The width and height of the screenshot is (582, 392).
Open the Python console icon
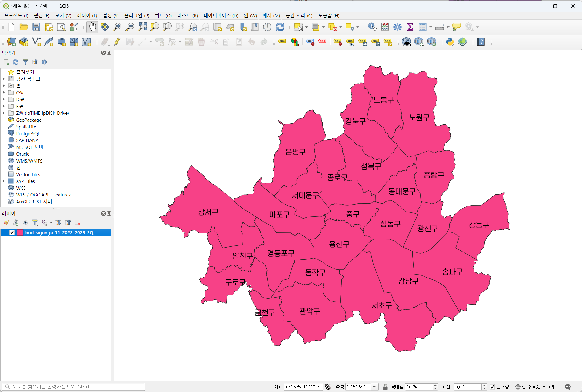pos(450,42)
